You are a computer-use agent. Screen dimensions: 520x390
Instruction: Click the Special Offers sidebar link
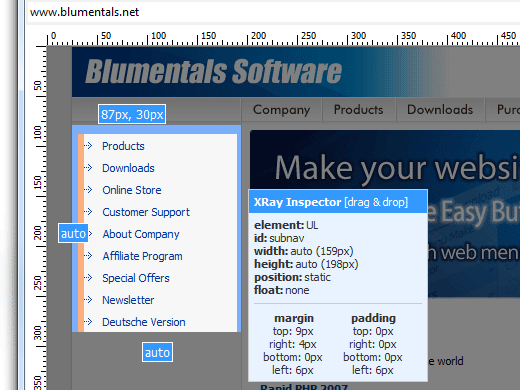[136, 278]
